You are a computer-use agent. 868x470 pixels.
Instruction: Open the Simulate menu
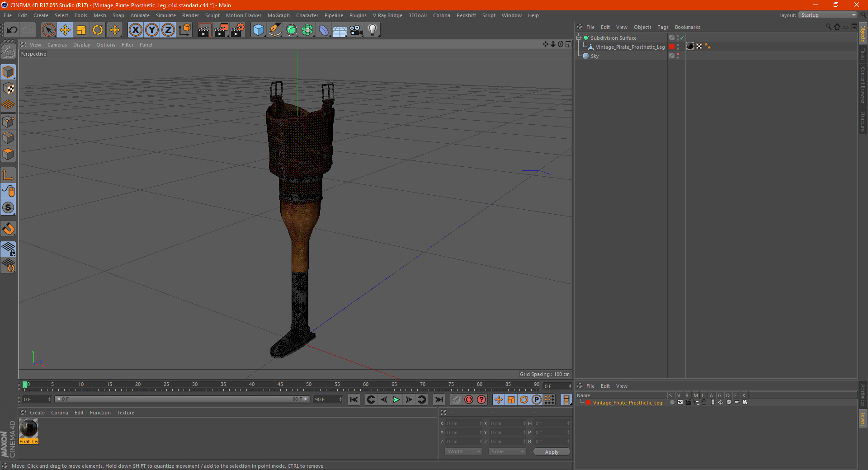(166, 15)
